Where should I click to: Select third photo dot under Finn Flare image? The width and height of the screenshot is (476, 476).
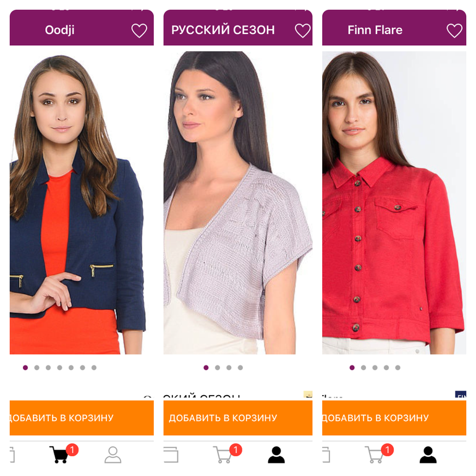tap(375, 368)
